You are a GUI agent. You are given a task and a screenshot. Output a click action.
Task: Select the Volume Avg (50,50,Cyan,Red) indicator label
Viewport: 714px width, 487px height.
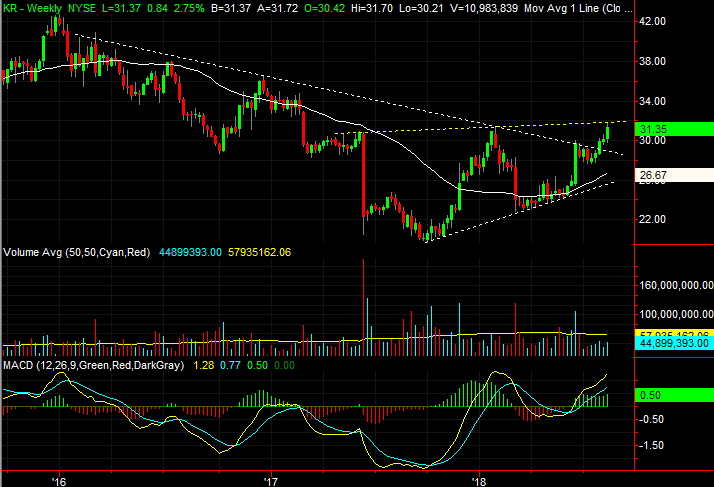(x=76, y=252)
